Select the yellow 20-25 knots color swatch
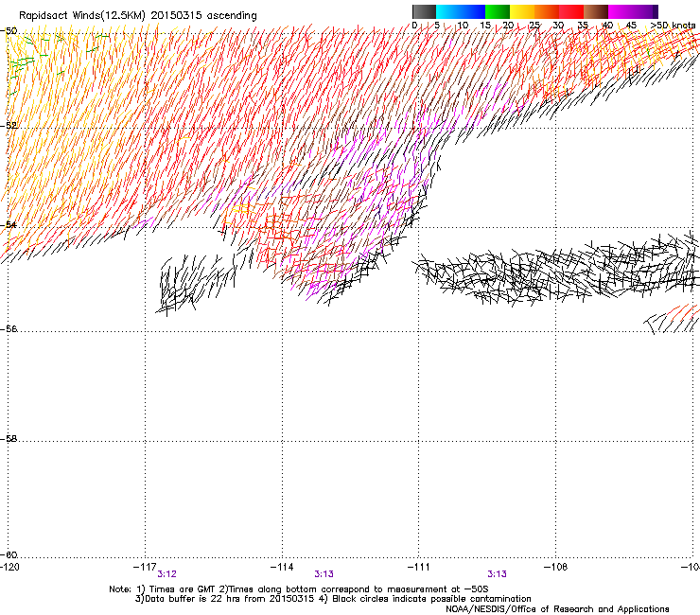700x615 pixels. pos(522,11)
